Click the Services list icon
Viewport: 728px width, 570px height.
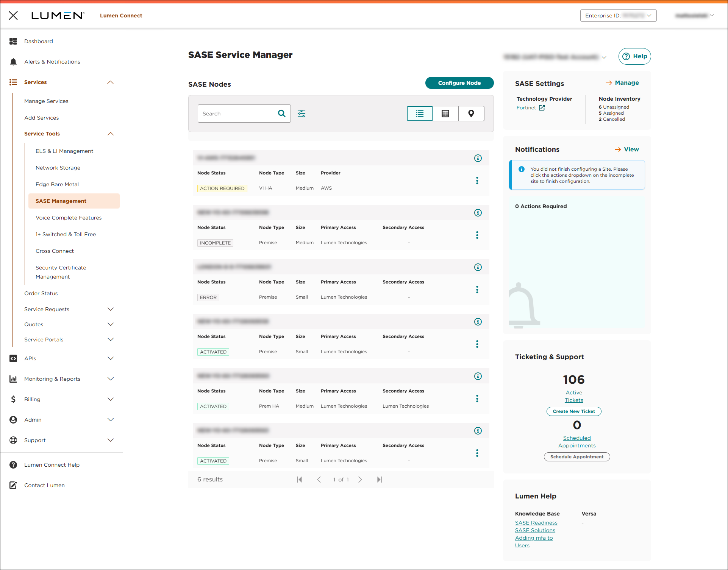(13, 82)
